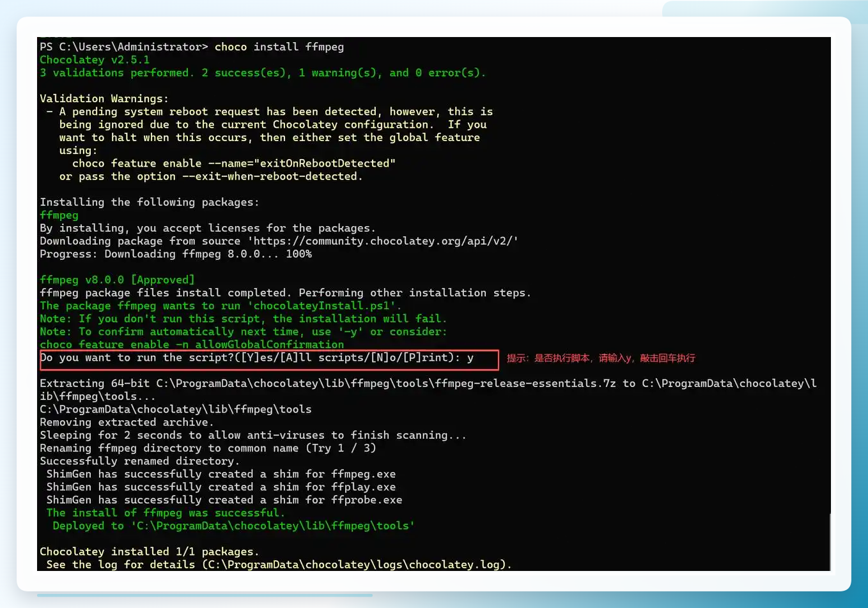The image size is (868, 608).
Task: Click the 'Progress: Downloading ffmpeg 8.0.0... 100%' line
Action: pos(176,254)
